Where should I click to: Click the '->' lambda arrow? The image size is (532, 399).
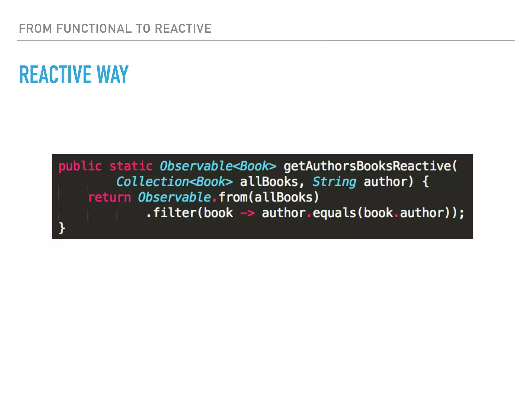click(x=247, y=214)
